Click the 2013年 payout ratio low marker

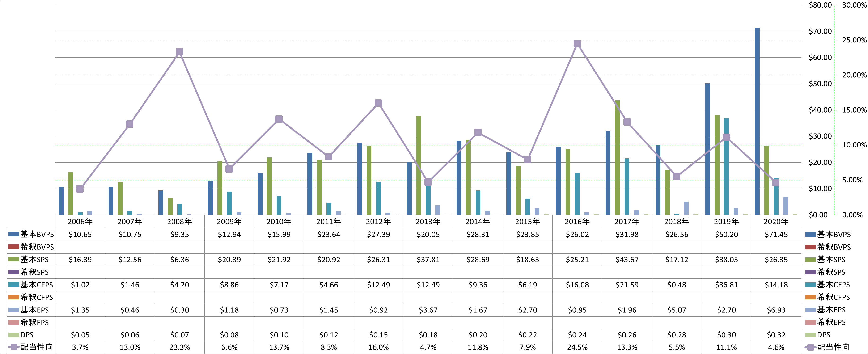point(428,182)
